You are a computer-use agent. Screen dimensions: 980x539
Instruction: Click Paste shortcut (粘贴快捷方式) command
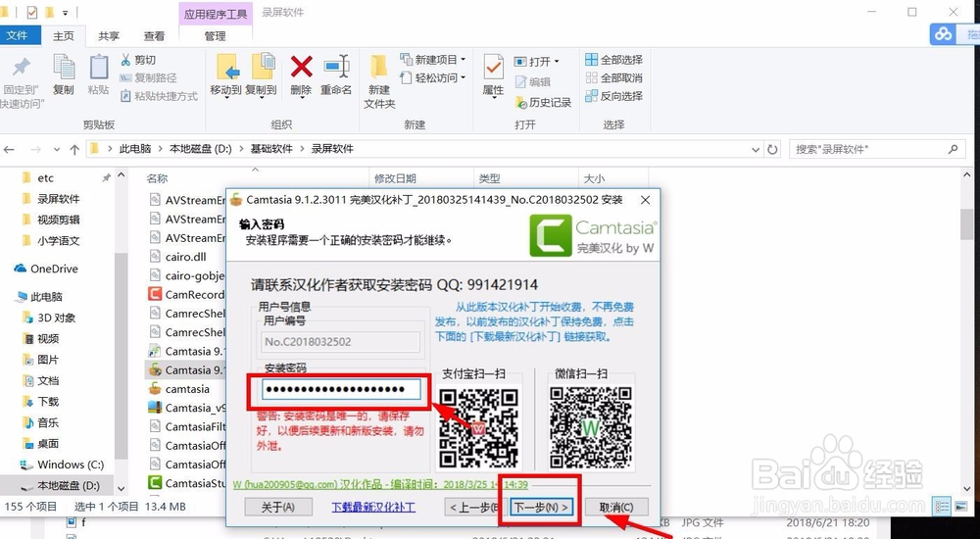[159, 96]
